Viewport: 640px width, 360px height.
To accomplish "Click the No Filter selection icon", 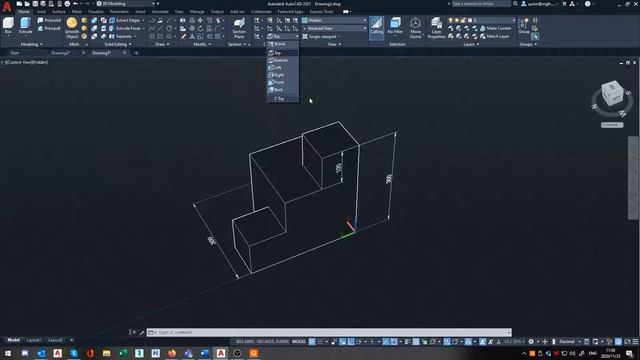I will click(x=395, y=26).
